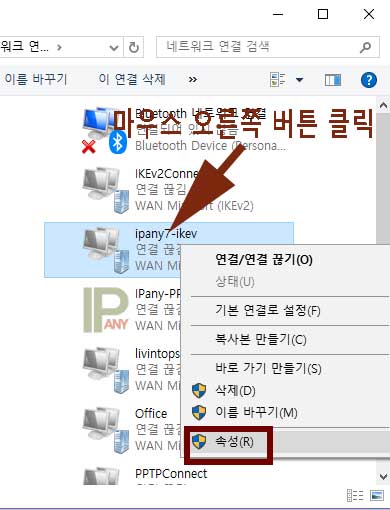The image size is (390, 510).
Task: Click the 네트워크 연결 검색 search field
Action: (258, 47)
